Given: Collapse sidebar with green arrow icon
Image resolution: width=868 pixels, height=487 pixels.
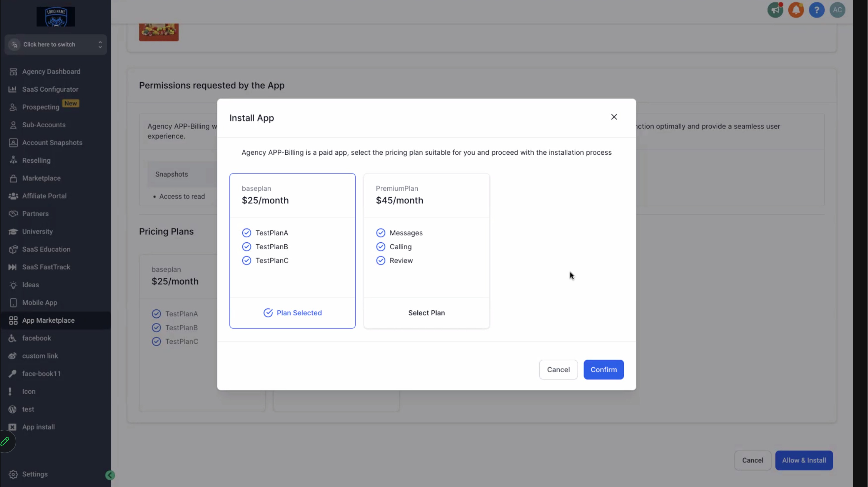Looking at the screenshot, I should (x=110, y=475).
